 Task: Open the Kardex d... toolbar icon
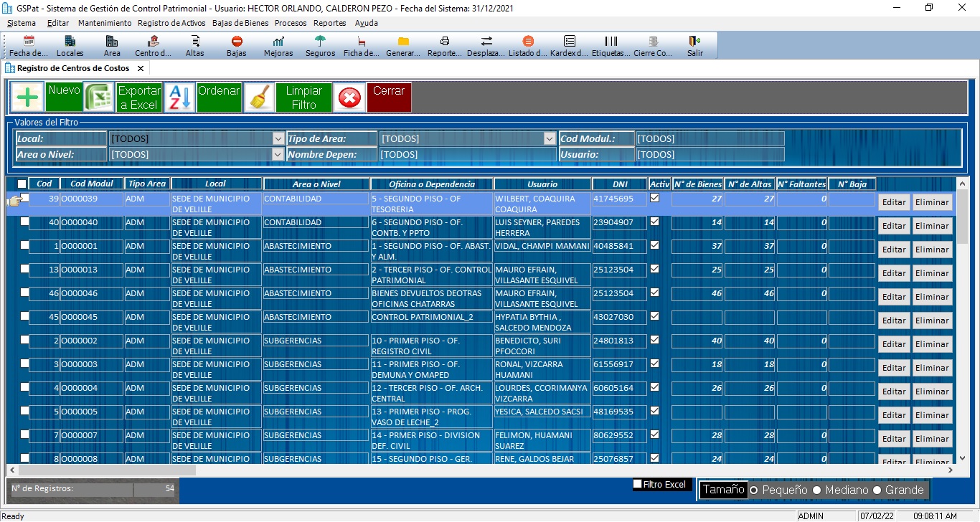coord(570,46)
